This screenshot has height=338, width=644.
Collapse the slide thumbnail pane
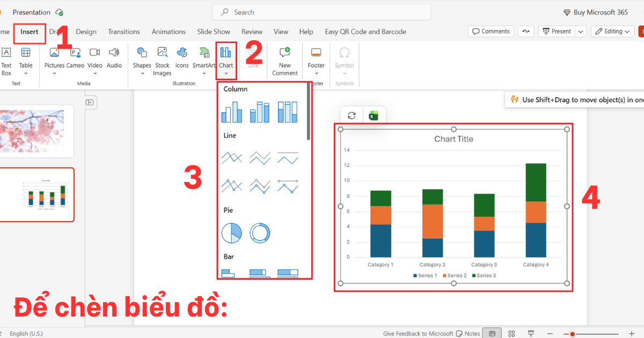[x=90, y=102]
